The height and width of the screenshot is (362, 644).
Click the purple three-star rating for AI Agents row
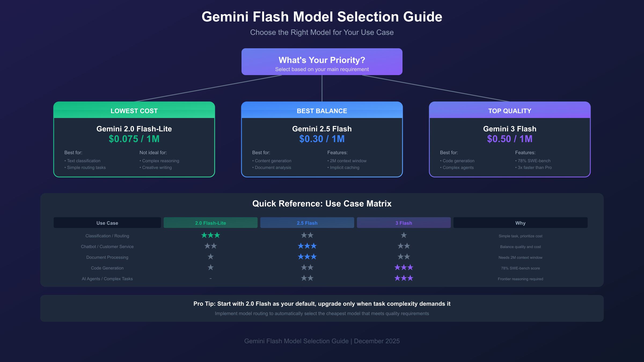click(x=404, y=278)
